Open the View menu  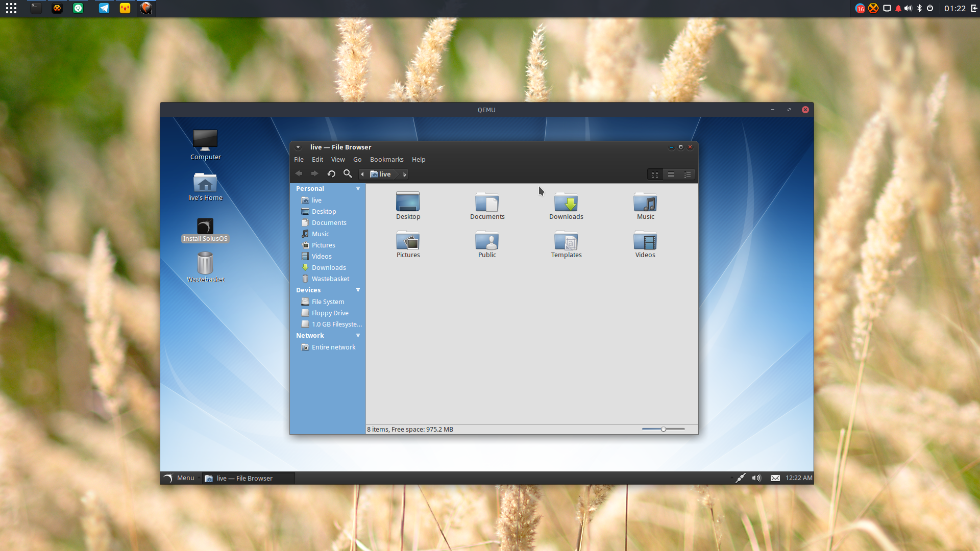(338, 160)
